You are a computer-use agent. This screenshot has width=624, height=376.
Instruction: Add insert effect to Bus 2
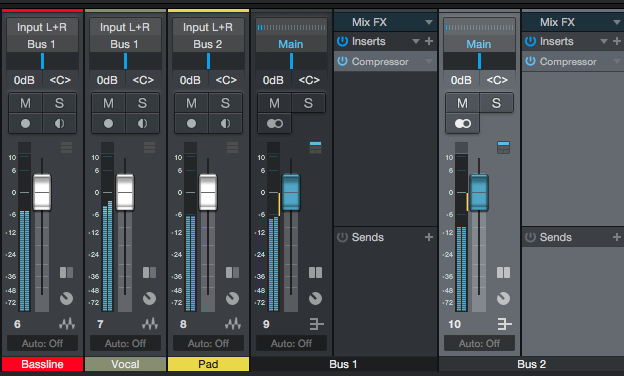point(616,41)
